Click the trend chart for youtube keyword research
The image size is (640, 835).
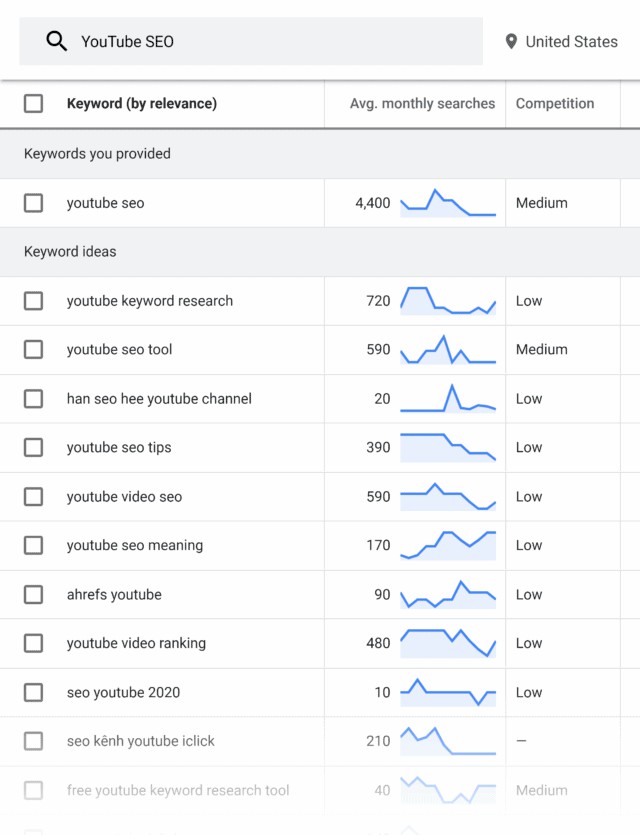tap(448, 301)
